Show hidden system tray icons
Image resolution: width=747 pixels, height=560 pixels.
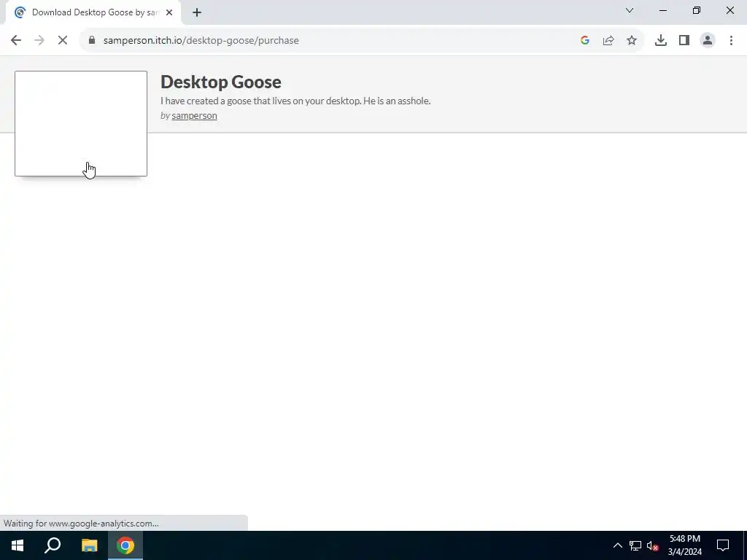point(617,545)
